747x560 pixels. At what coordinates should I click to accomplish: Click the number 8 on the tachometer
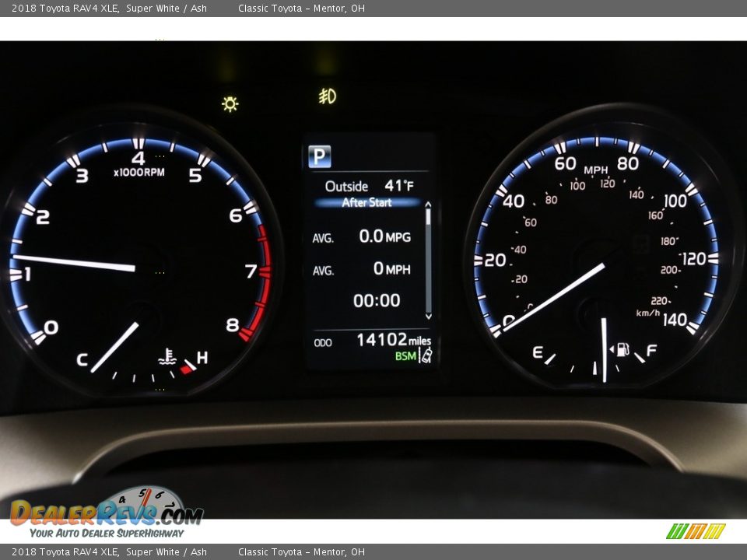coord(232,325)
